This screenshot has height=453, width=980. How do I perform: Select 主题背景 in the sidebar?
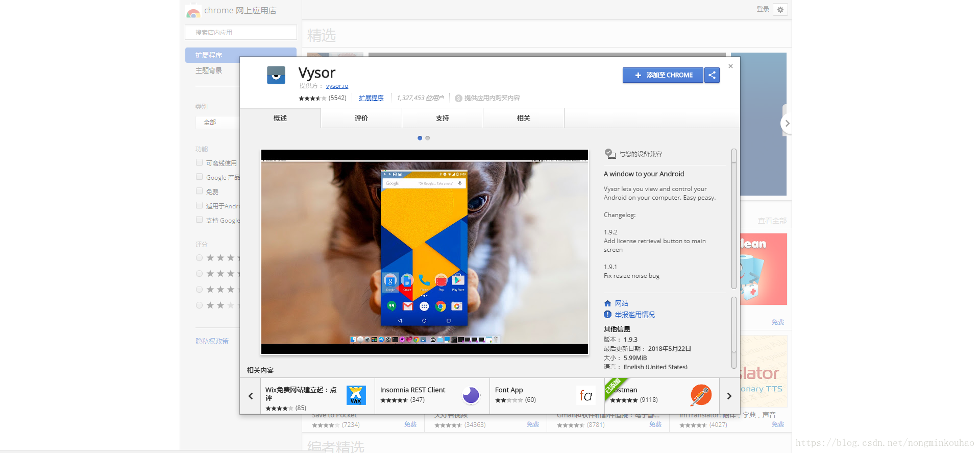[x=209, y=70]
